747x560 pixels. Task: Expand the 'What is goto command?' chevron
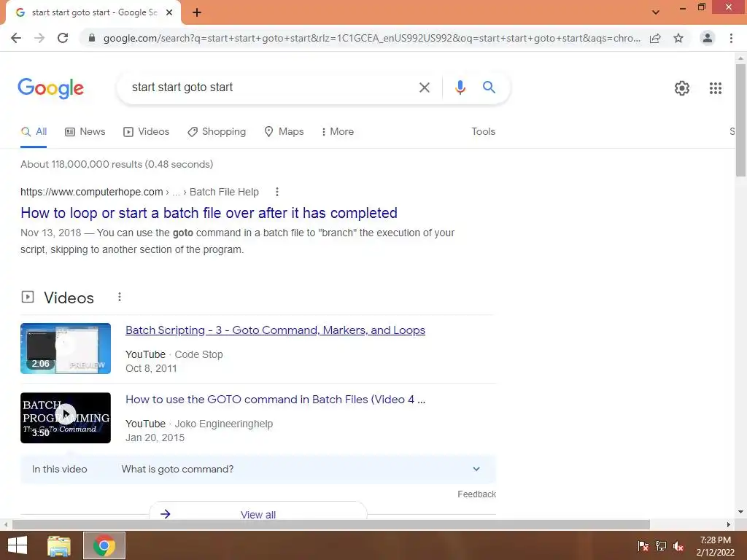476,469
